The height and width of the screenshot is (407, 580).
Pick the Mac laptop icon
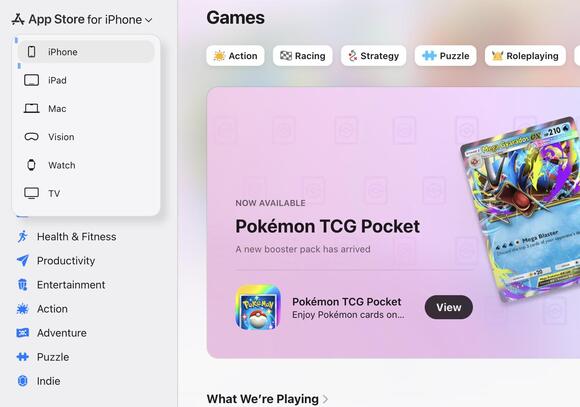coord(31,108)
